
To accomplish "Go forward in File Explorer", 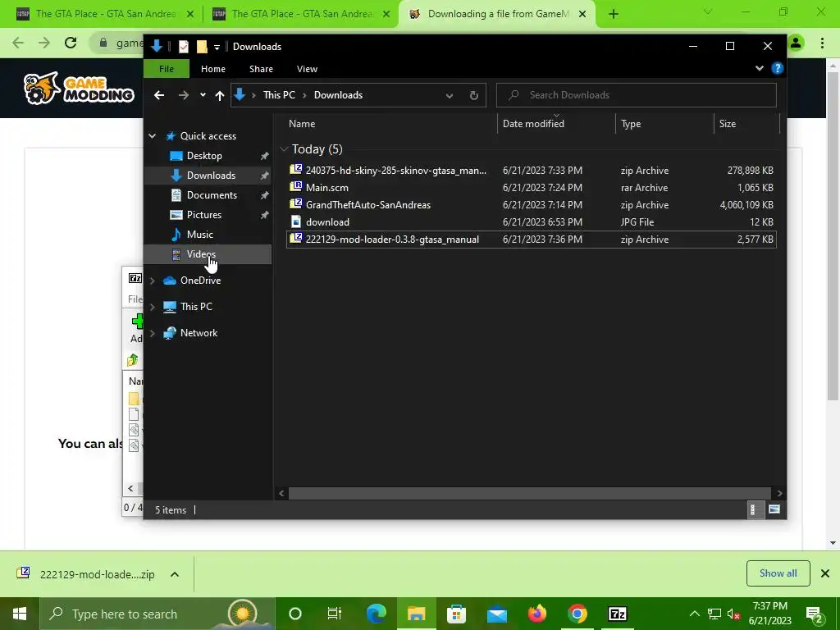I will point(184,95).
